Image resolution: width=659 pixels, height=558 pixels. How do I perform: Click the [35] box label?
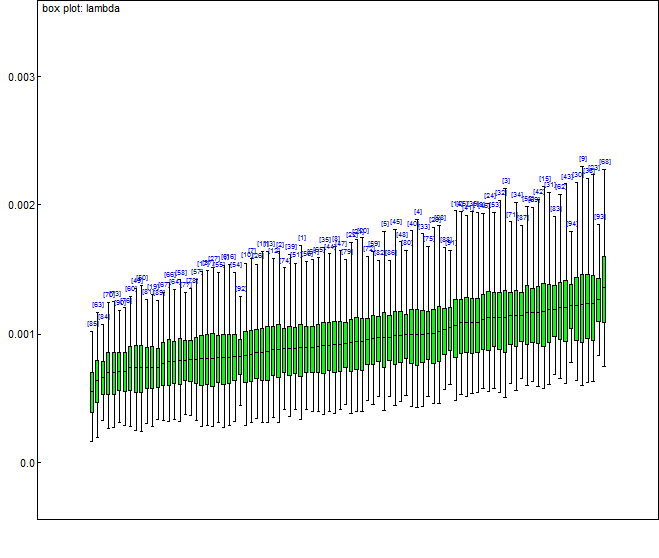[324, 240]
